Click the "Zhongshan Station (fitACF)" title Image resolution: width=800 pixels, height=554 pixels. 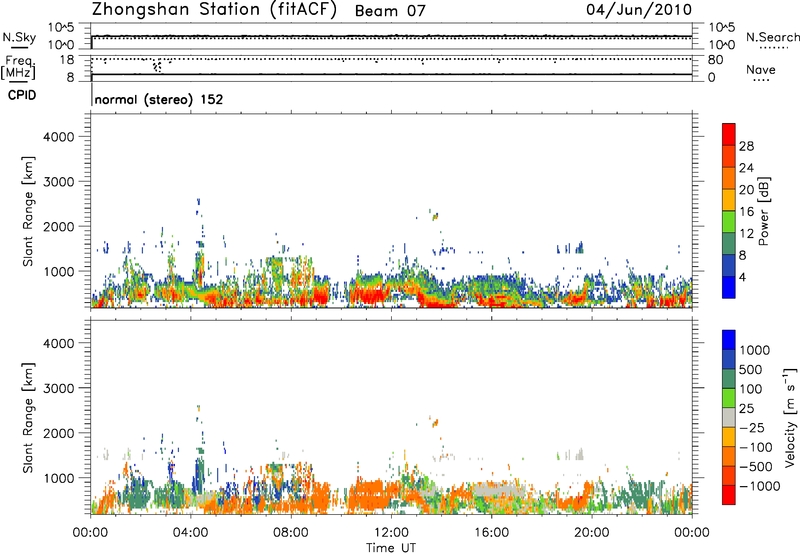click(214, 10)
